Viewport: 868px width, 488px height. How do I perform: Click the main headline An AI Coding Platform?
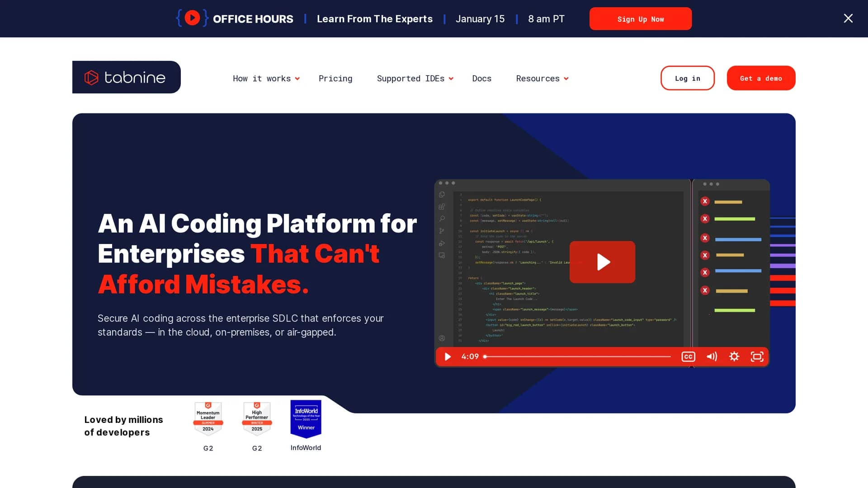tap(257, 253)
